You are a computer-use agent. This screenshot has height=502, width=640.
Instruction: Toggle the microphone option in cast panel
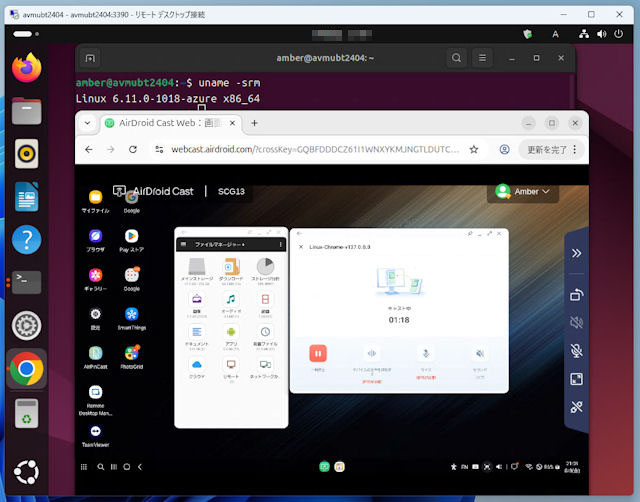(x=426, y=353)
